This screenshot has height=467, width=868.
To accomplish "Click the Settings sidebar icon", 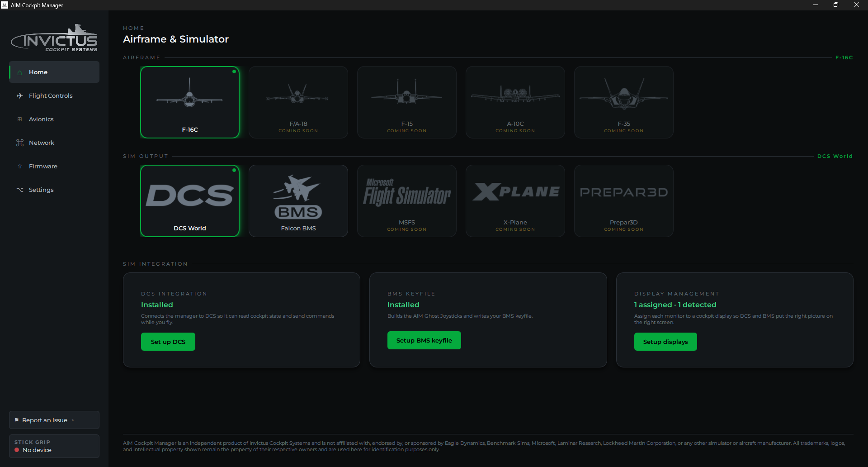I will click(x=19, y=190).
